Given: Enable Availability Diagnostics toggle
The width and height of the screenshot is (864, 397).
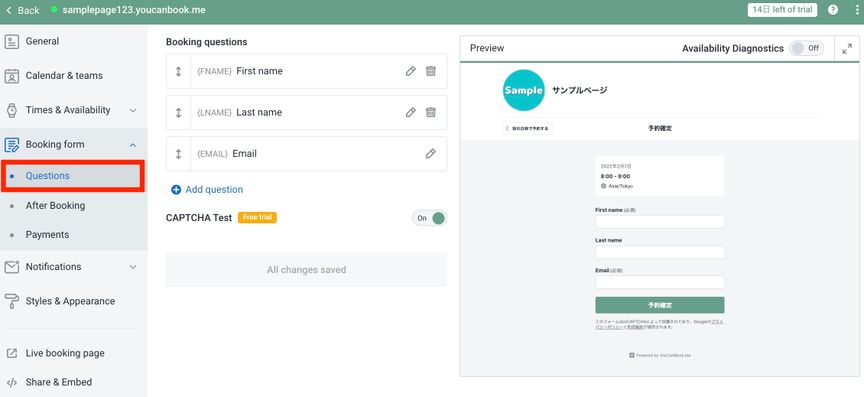Looking at the screenshot, I should click(x=807, y=49).
